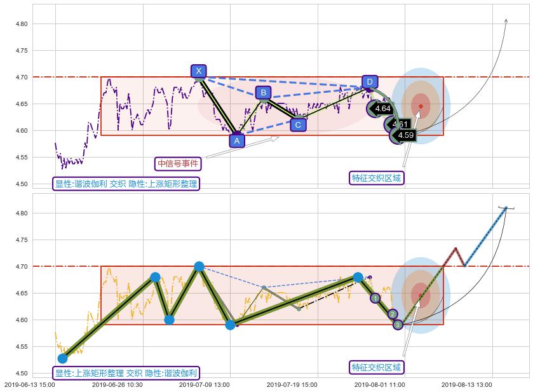Viewport: 533px width, 392px height.
Task: Click the X point marker in upper chart
Action: [x=199, y=71]
